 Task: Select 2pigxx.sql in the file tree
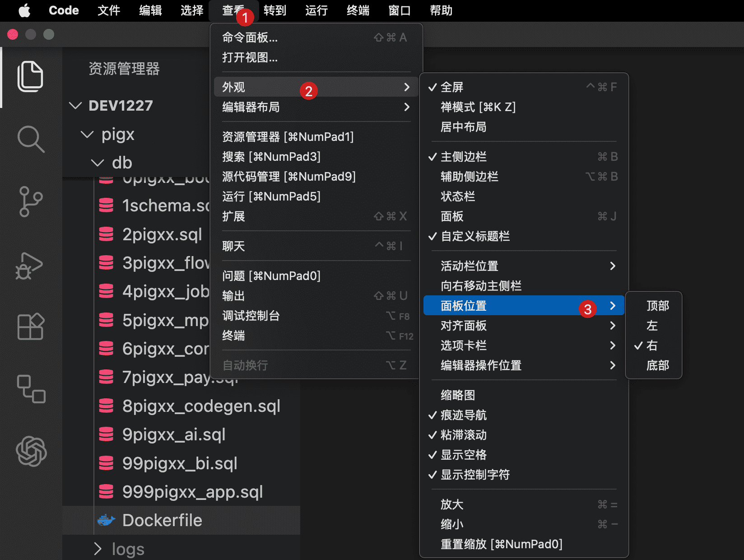161,234
